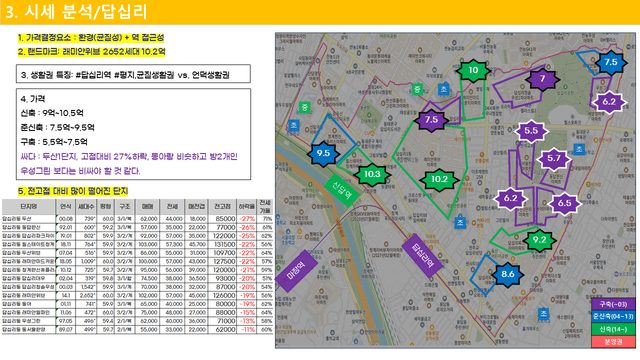
Task: Click the 하락율 column header
Action: 247,207
